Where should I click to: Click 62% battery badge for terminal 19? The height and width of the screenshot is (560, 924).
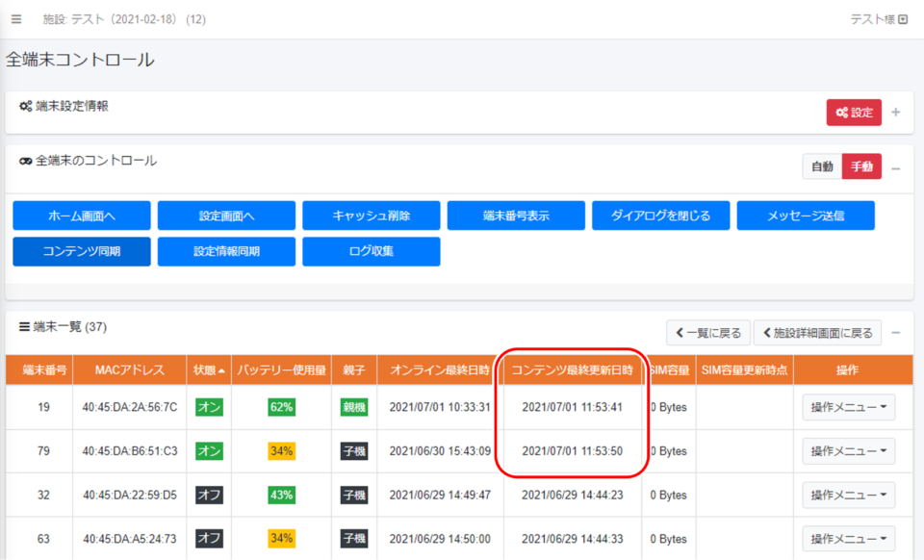pyautogui.click(x=281, y=407)
